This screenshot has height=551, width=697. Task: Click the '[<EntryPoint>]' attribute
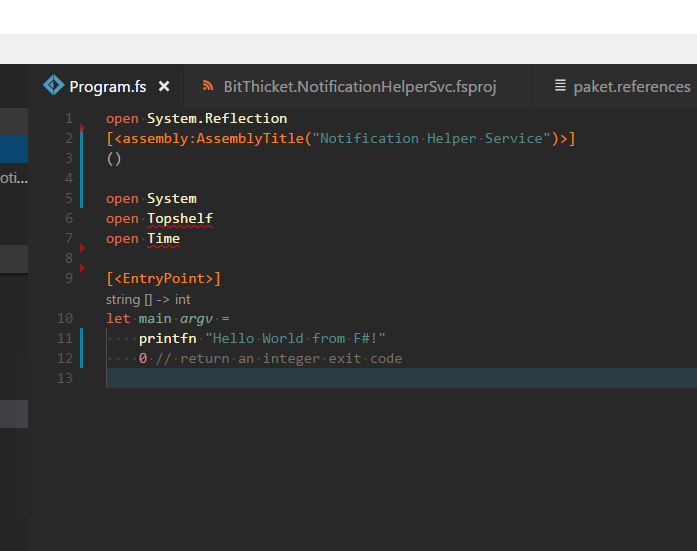click(x=163, y=279)
